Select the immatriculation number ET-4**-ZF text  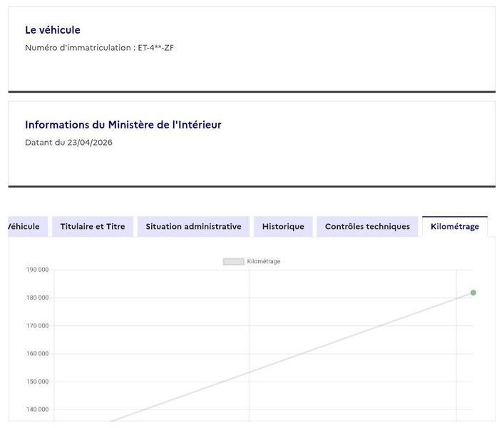156,48
